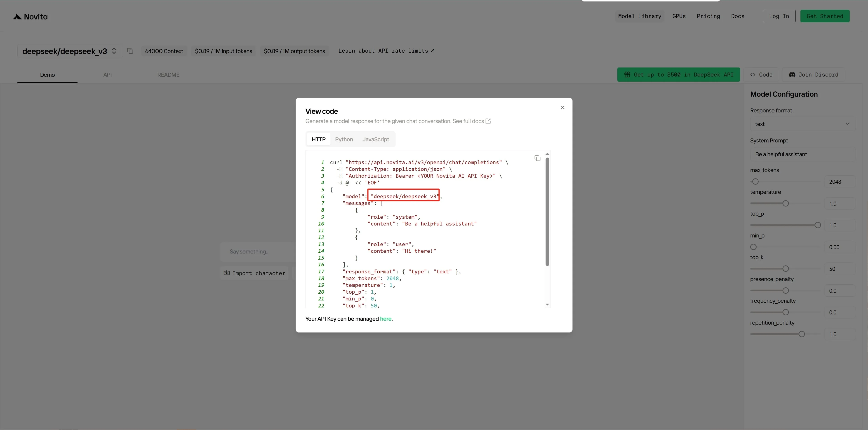Click the Discord icon
Viewport: 868px width, 430px height.
792,74
